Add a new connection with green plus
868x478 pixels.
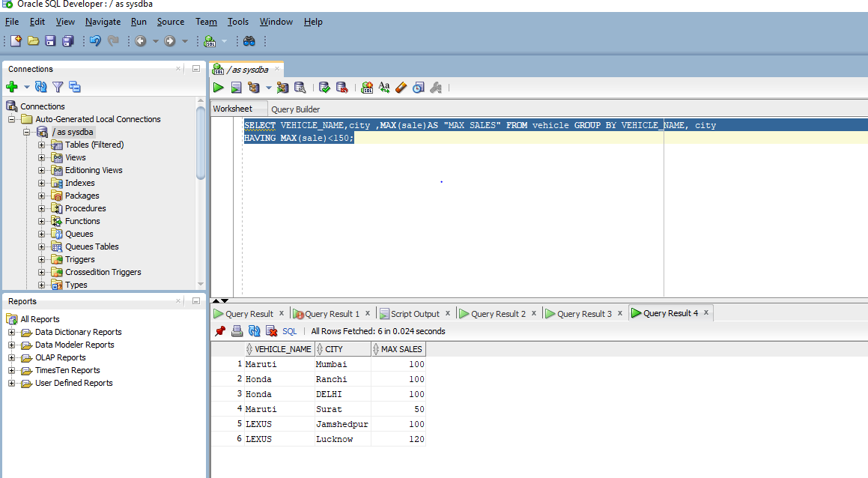(12, 87)
